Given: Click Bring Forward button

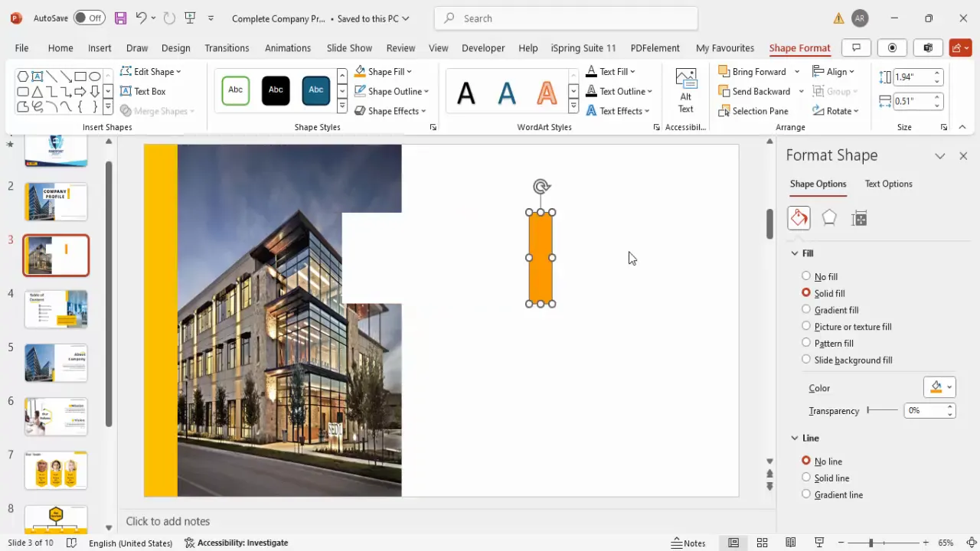Looking at the screenshot, I should pyautogui.click(x=752, y=71).
